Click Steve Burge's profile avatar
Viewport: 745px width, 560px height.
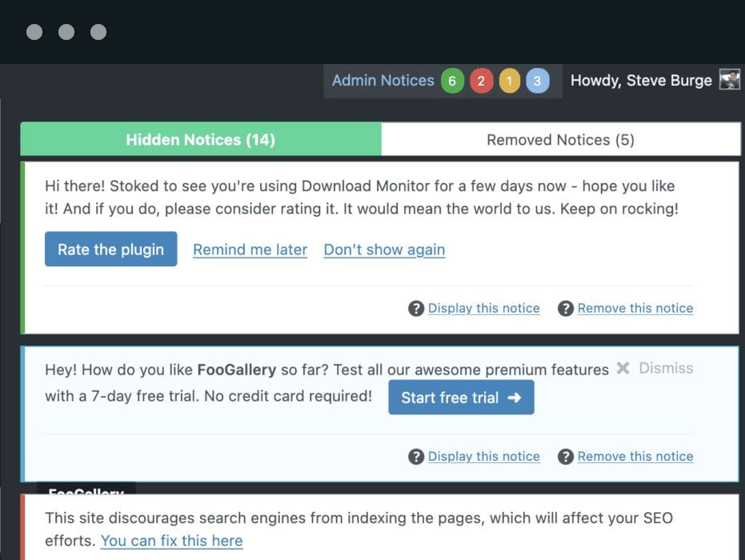click(729, 80)
